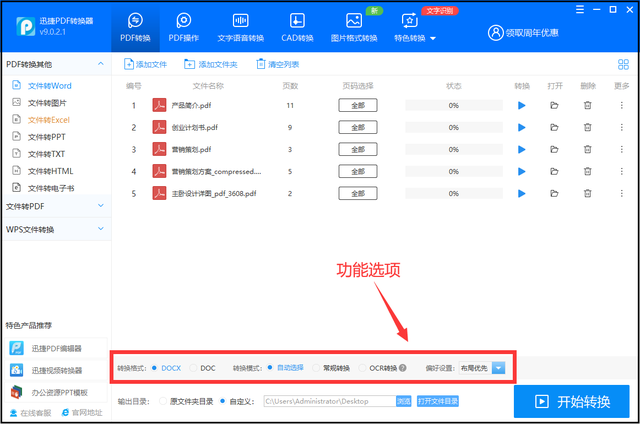Click the 领取周年优惠 account icon

click(x=496, y=33)
